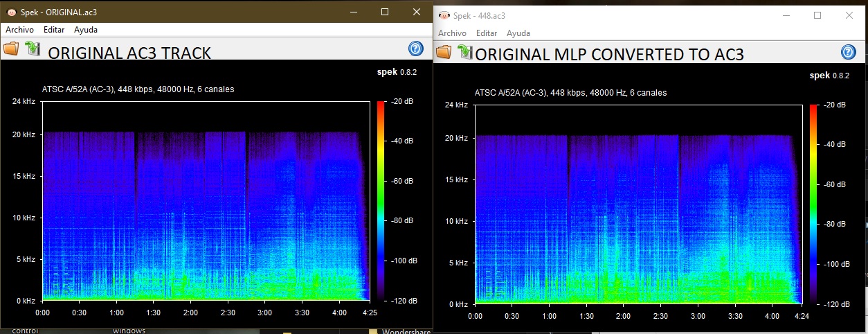Screen dimensions: 868x334
Task: Click the dB color scale bar in 448.ac3 window
Action: [813, 204]
